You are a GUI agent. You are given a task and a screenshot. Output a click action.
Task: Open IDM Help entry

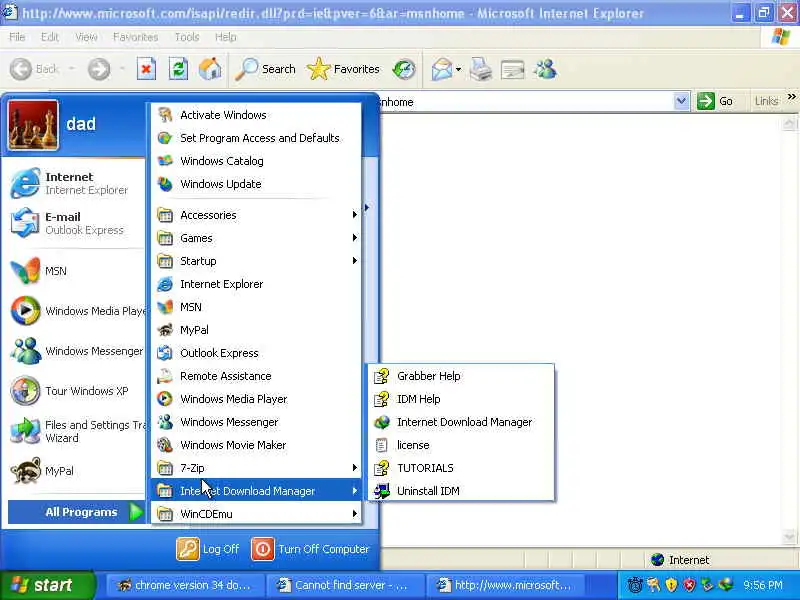461,399
